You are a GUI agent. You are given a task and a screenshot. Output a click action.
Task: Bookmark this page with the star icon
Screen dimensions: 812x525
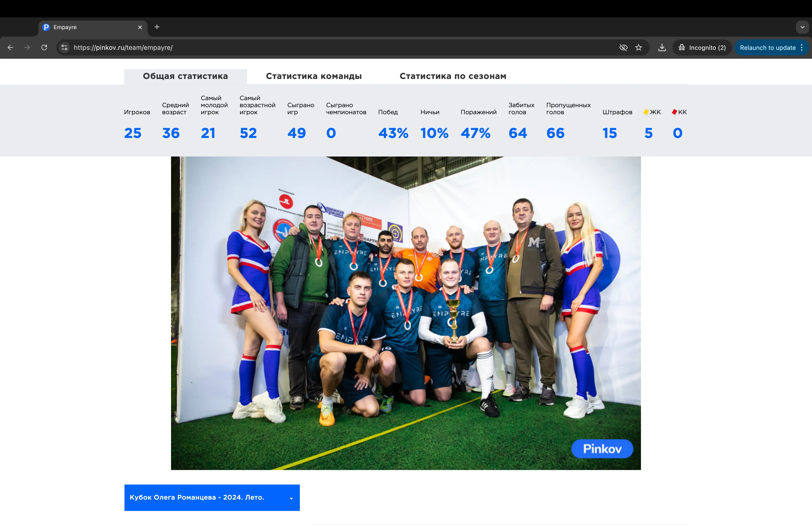point(639,48)
